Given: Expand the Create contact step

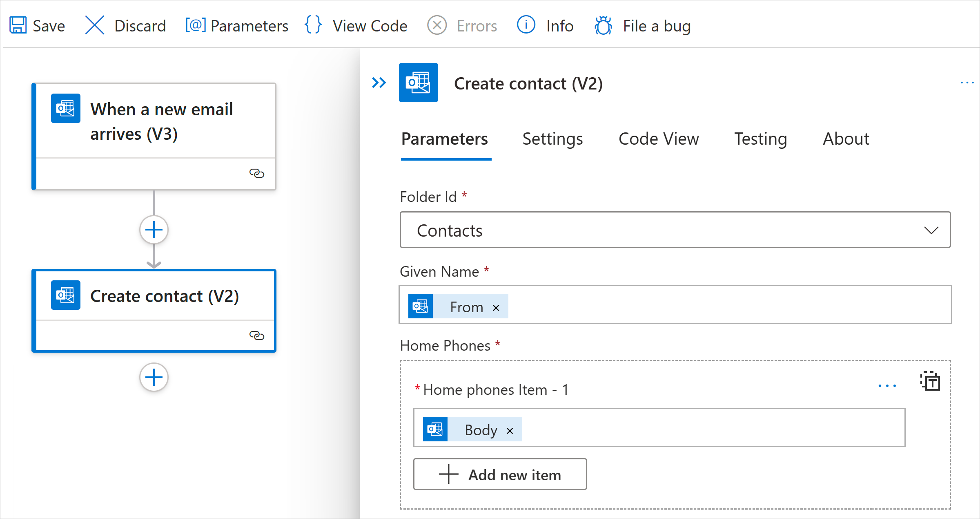Looking at the screenshot, I should pos(154,296).
